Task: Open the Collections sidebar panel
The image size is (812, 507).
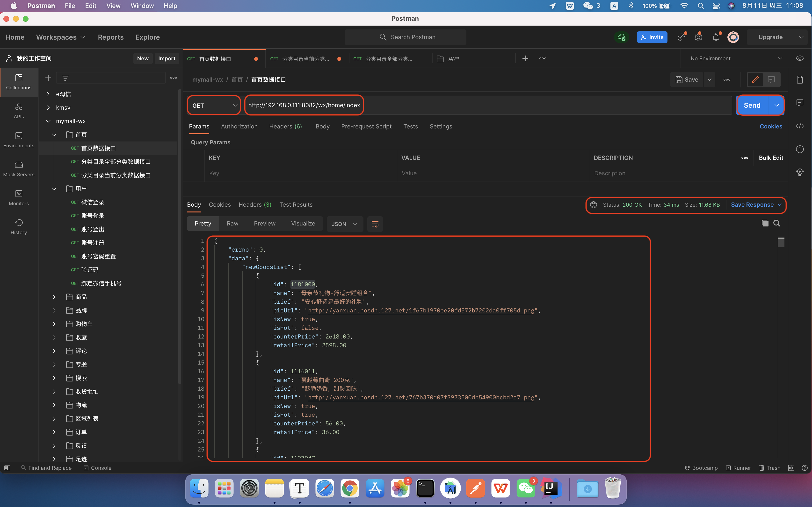Action: [x=19, y=82]
